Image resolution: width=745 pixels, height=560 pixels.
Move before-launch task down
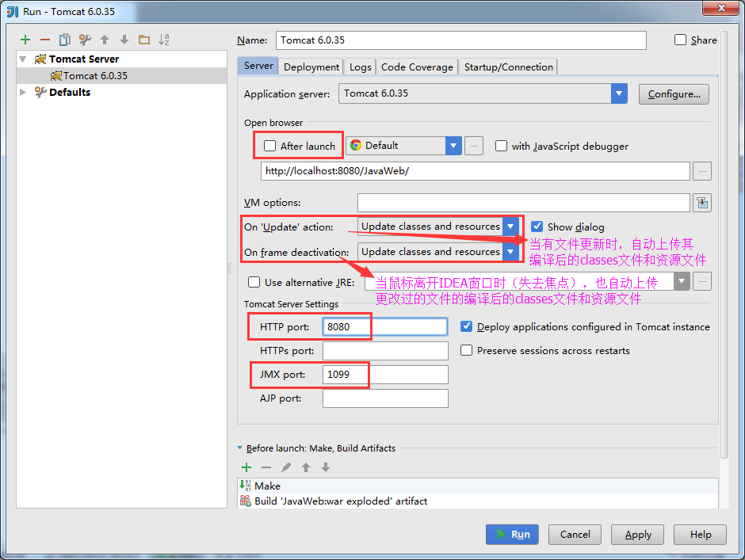point(326,467)
